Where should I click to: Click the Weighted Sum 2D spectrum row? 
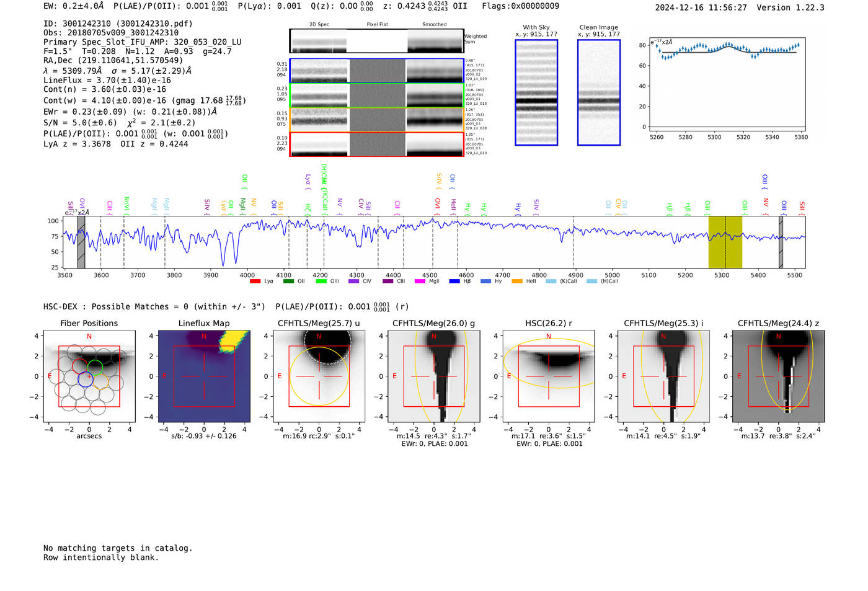pos(376,41)
